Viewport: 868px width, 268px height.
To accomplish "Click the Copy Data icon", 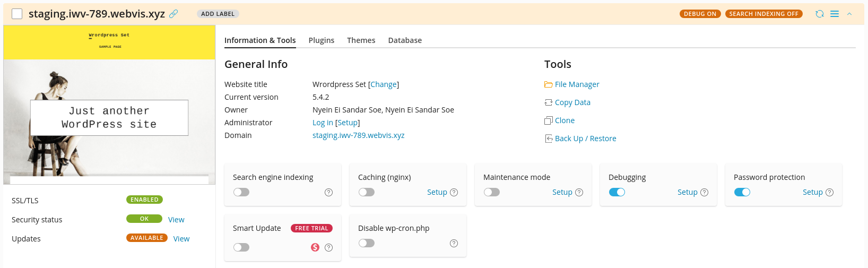I will [548, 102].
